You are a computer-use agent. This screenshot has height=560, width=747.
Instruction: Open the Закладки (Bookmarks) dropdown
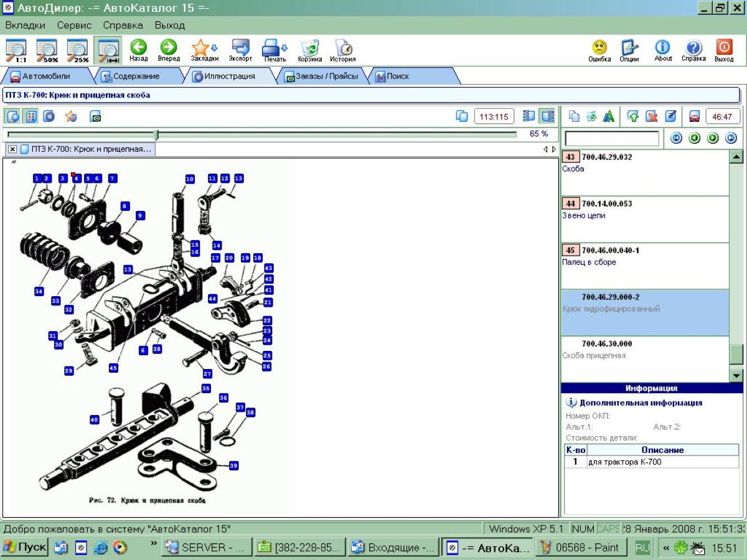pyautogui.click(x=204, y=50)
